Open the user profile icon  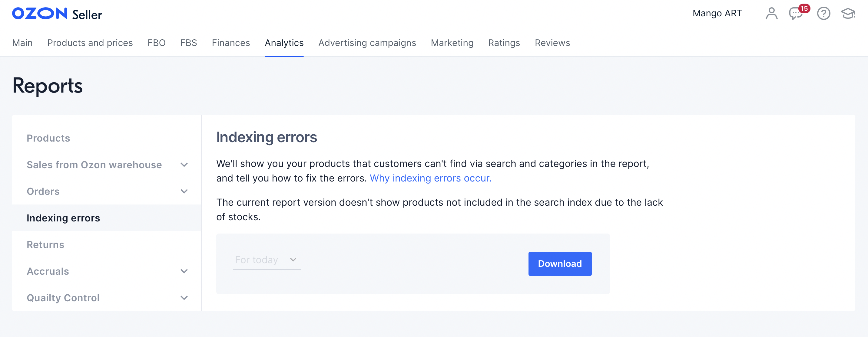pyautogui.click(x=771, y=14)
